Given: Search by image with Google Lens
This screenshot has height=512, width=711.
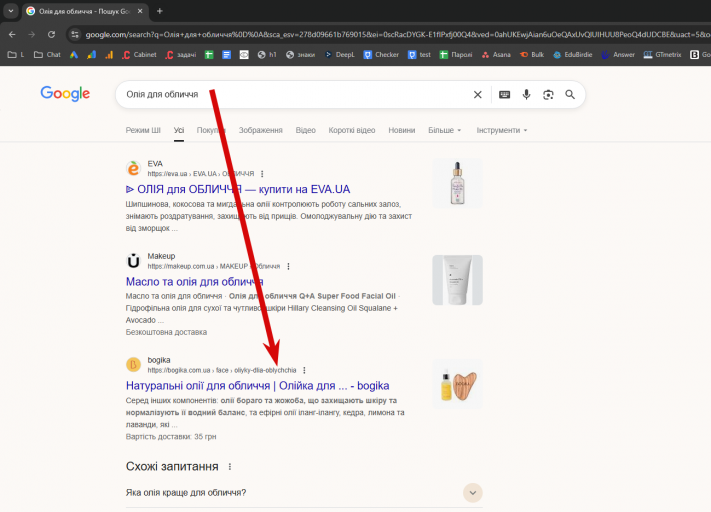Looking at the screenshot, I should coord(548,94).
